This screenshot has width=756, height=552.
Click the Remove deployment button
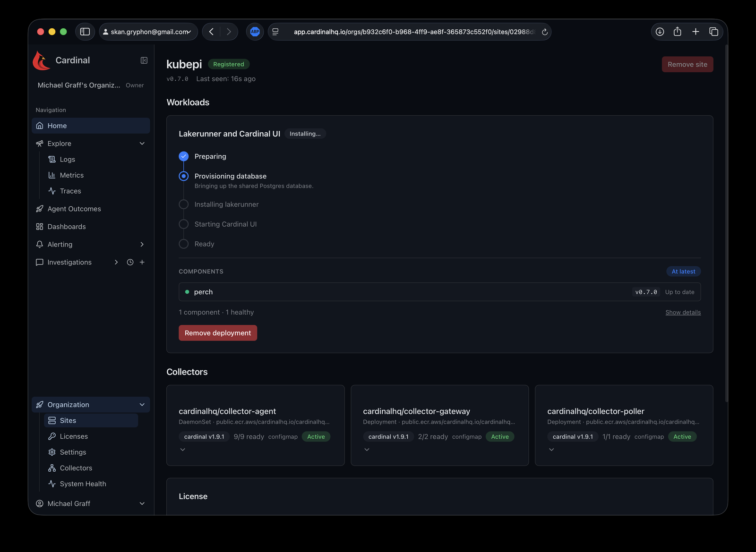[x=218, y=333]
